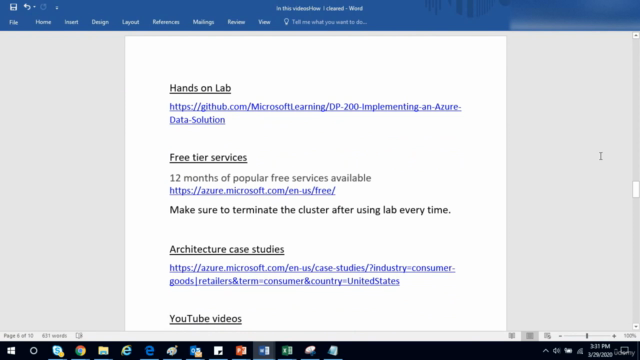Open the Snipping Tool on taskbar

tap(310, 351)
